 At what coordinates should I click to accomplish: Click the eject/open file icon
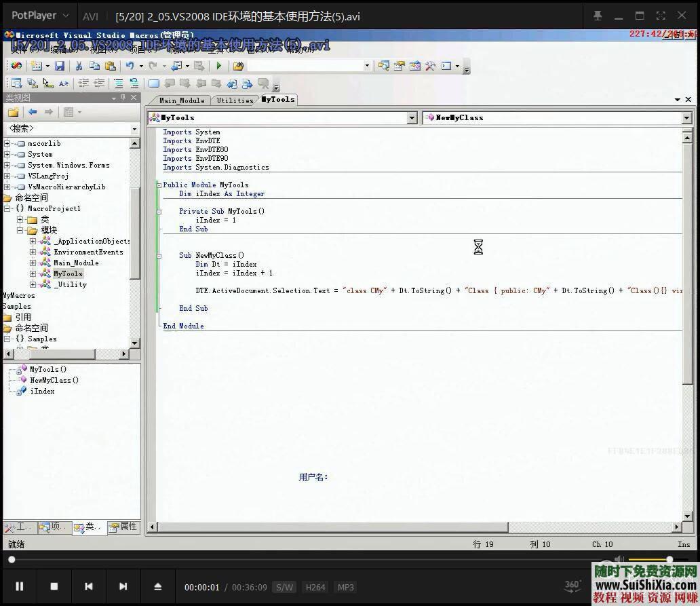158,586
